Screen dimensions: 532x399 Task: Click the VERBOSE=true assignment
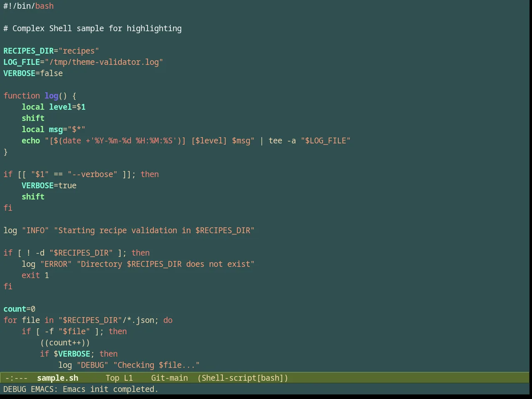[x=49, y=185]
